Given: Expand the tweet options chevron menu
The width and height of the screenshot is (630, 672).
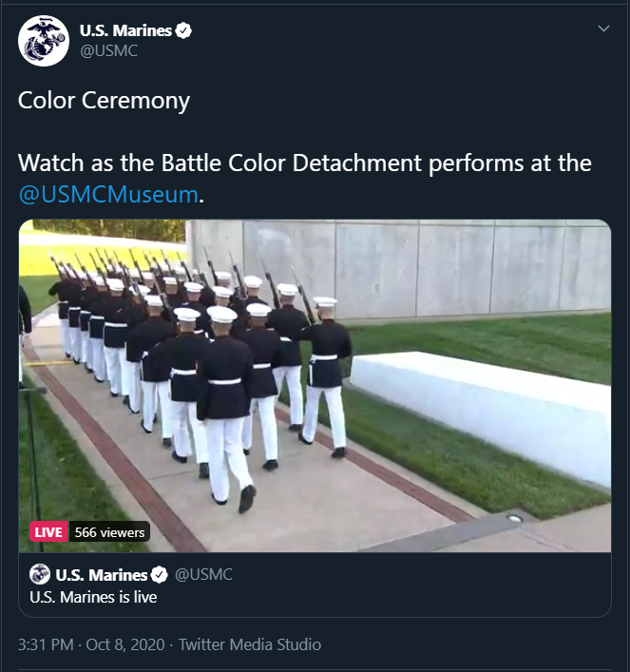Looking at the screenshot, I should point(603,29).
